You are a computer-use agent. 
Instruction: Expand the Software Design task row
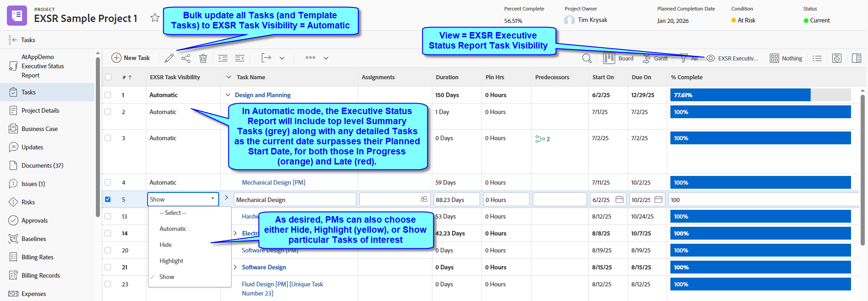235,267
